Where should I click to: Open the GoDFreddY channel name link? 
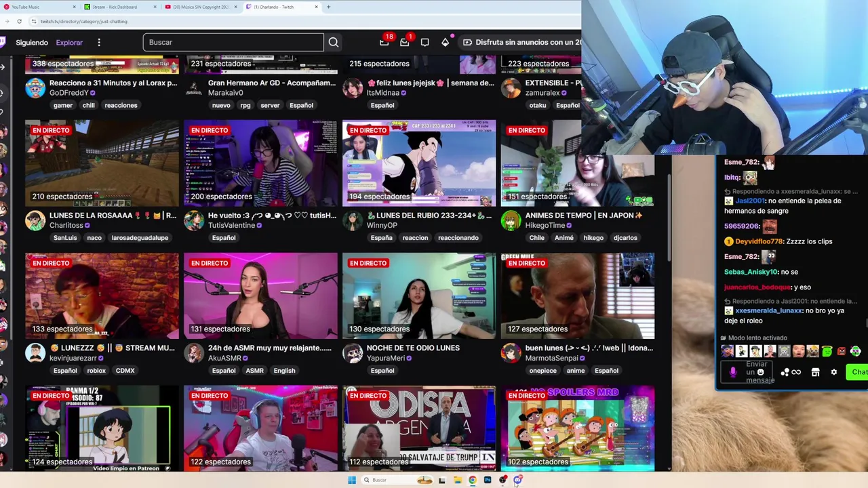[x=68, y=93]
